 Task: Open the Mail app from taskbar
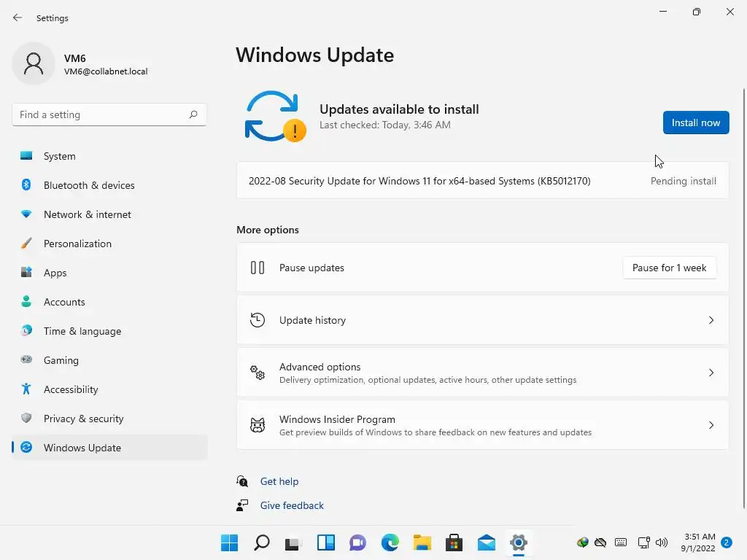(x=487, y=542)
